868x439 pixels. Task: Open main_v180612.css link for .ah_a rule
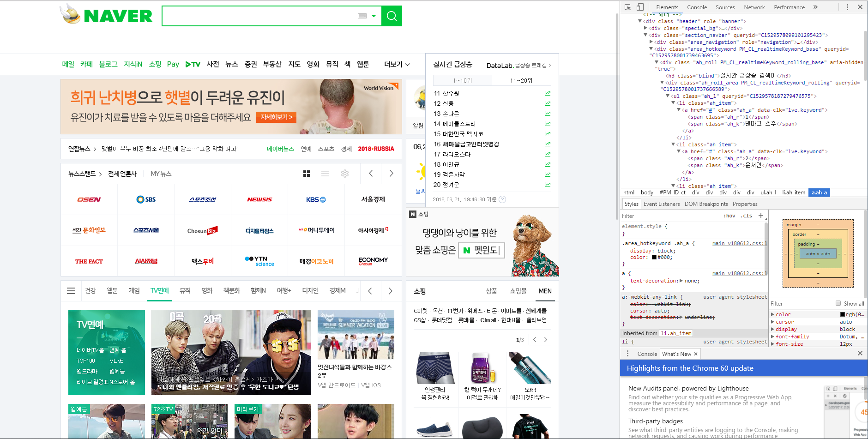click(740, 243)
